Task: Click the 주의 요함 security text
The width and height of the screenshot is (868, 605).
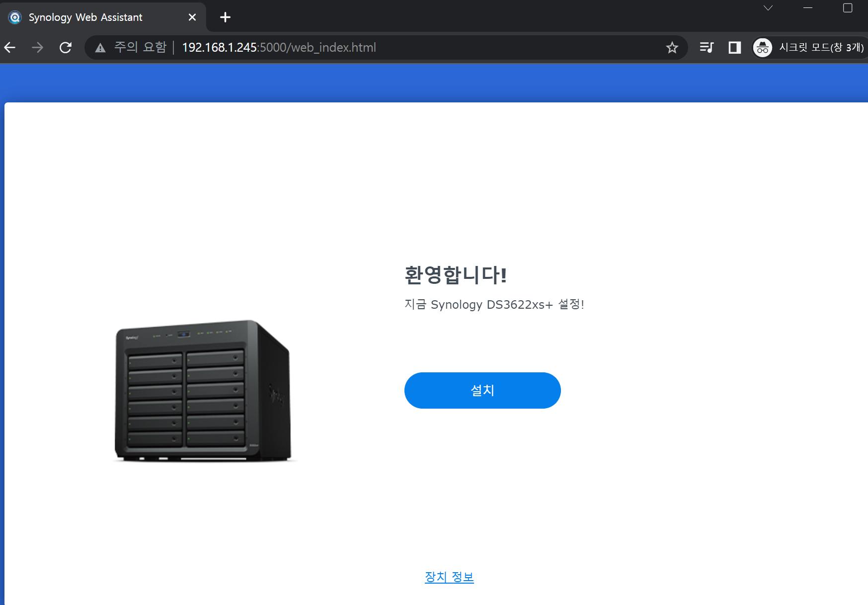Action: [140, 48]
